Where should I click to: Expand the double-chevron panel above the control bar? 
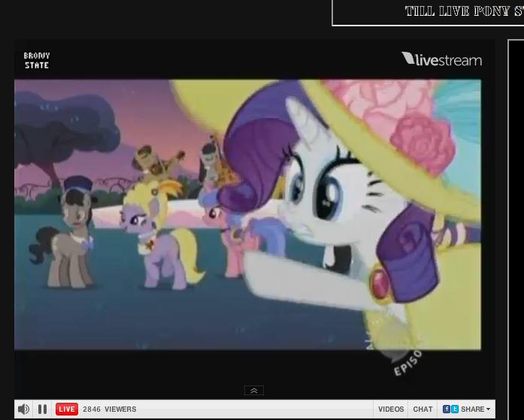pyautogui.click(x=254, y=390)
